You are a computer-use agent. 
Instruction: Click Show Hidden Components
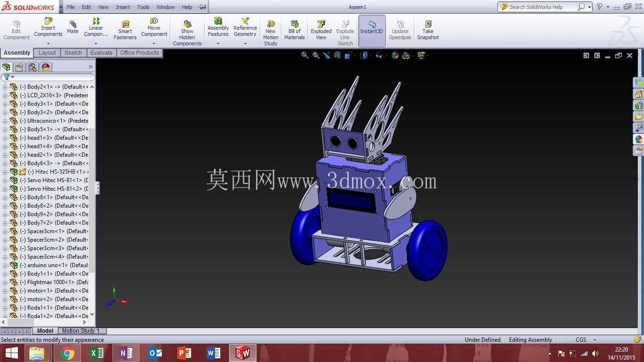(187, 33)
